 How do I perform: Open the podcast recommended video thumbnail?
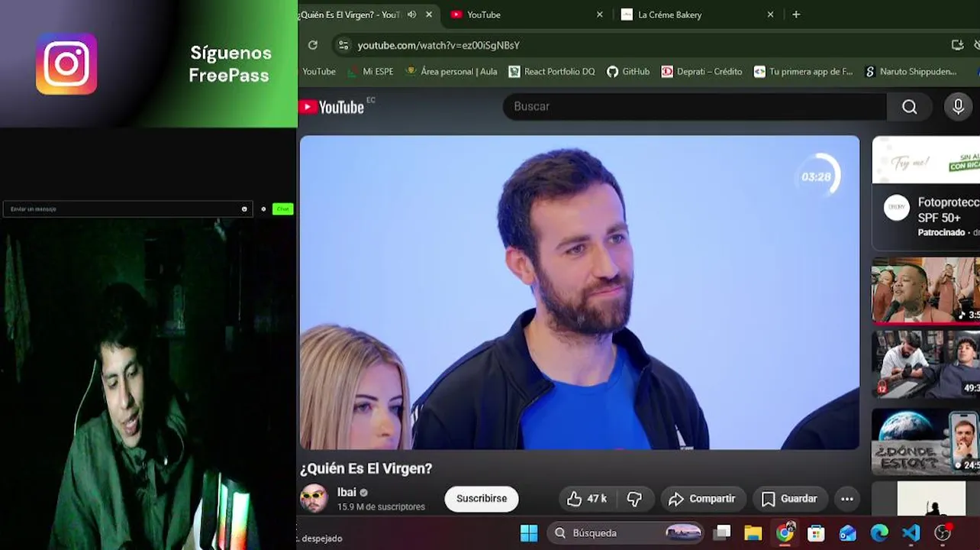coord(926,364)
